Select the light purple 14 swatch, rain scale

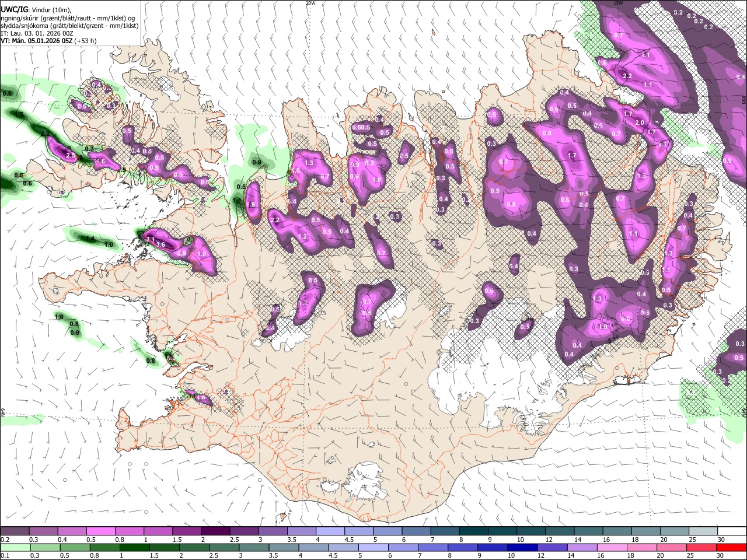click(581, 547)
